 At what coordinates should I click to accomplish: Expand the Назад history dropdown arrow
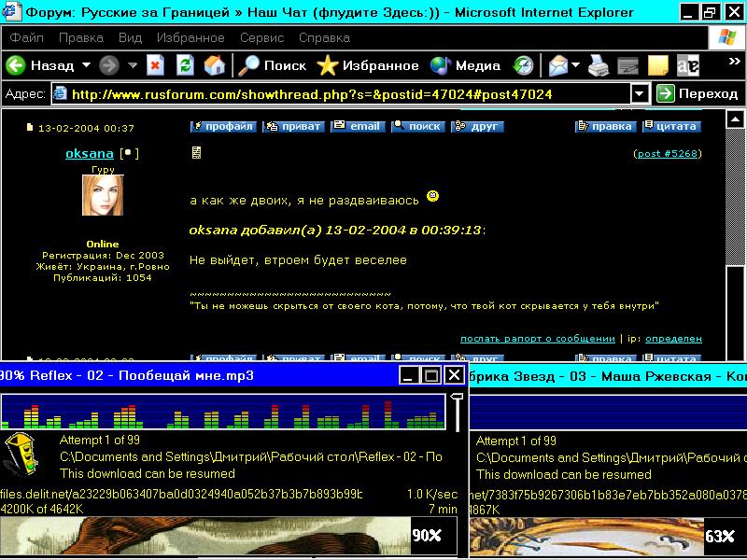pyautogui.click(x=86, y=65)
